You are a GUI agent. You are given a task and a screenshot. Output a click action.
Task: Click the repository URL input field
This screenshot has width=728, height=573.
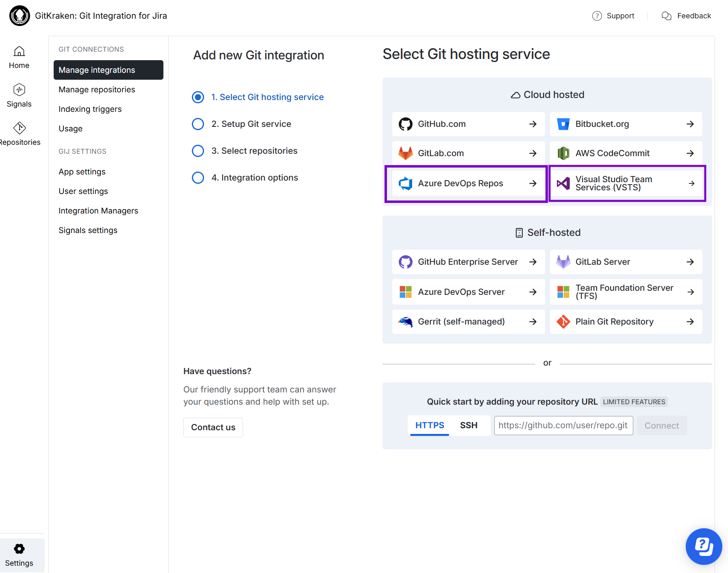tap(563, 425)
